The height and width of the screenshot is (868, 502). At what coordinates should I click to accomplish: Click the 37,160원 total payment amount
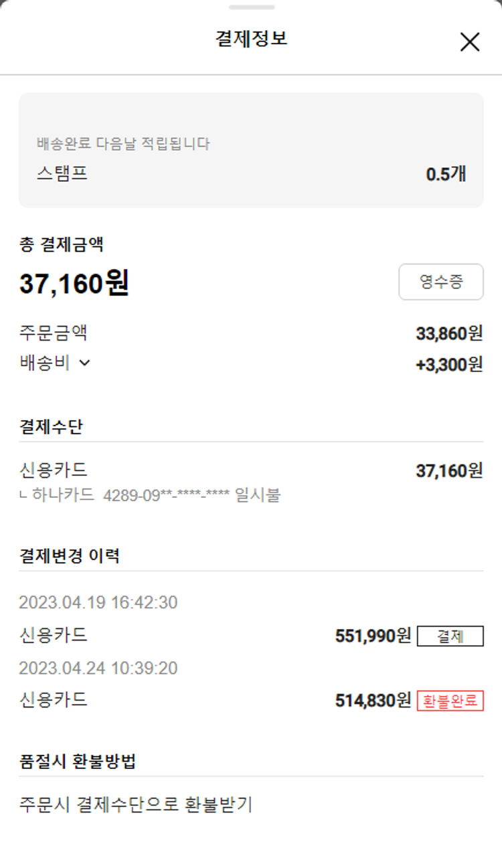[74, 284]
